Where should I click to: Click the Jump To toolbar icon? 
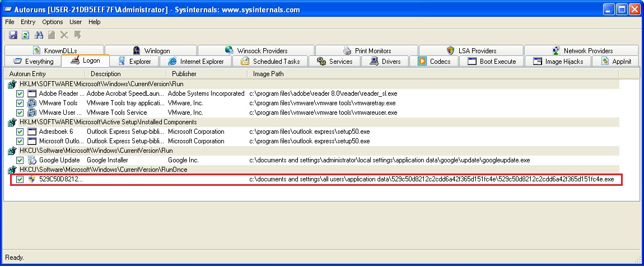[x=77, y=35]
